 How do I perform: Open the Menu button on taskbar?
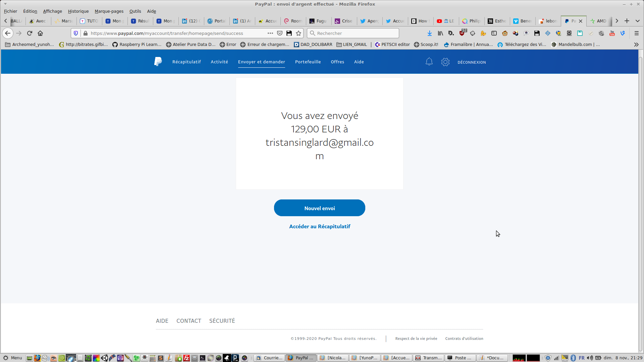point(13,358)
